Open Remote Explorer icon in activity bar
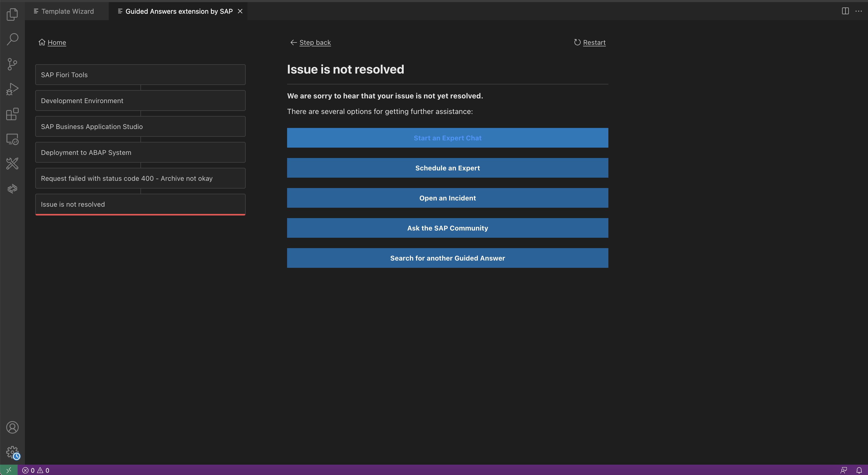868x475 pixels. tap(12, 139)
